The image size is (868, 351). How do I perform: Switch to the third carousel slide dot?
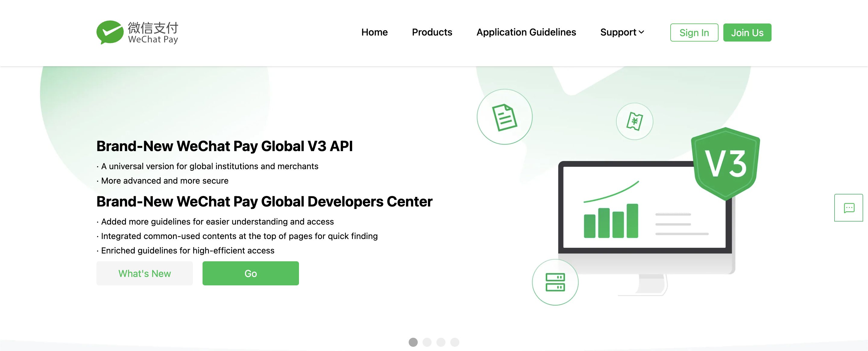pos(441,342)
